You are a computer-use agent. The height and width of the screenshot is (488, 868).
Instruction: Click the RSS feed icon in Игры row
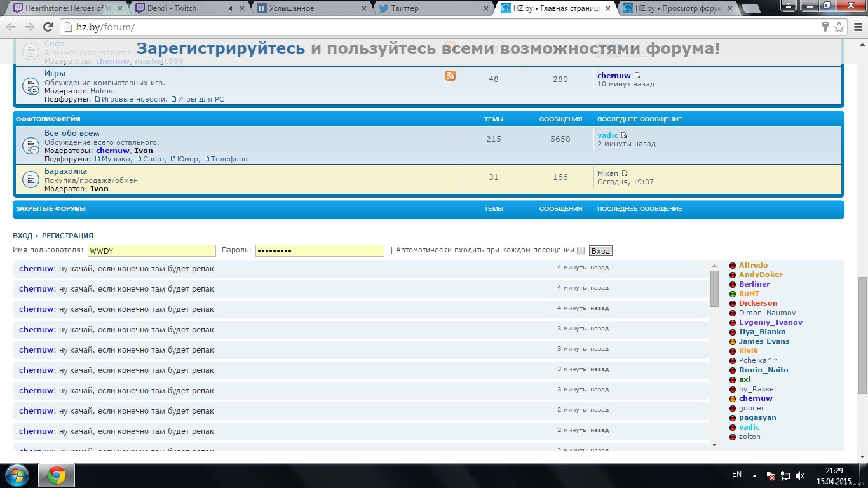coord(451,76)
